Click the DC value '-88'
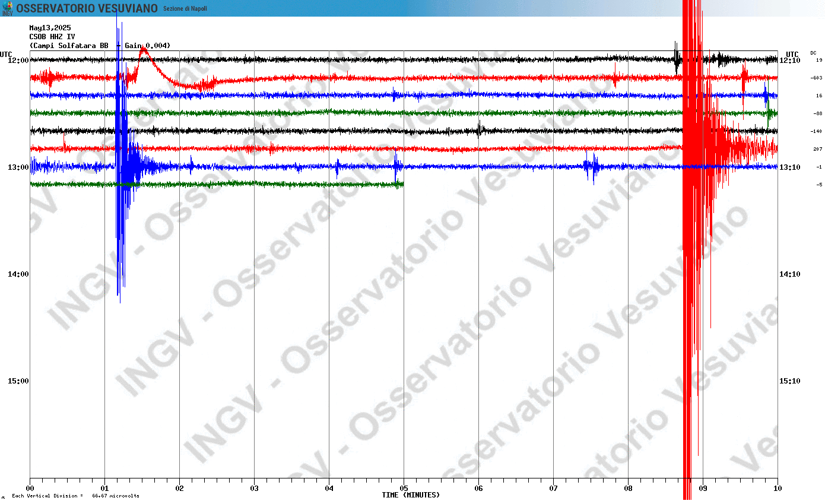 [x=818, y=113]
